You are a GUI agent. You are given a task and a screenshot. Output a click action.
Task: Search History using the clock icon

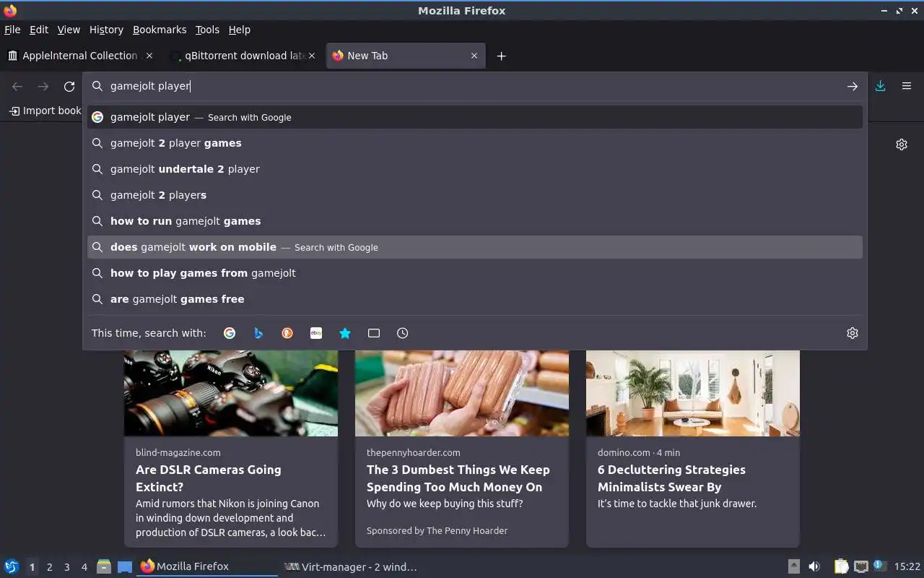click(x=403, y=333)
